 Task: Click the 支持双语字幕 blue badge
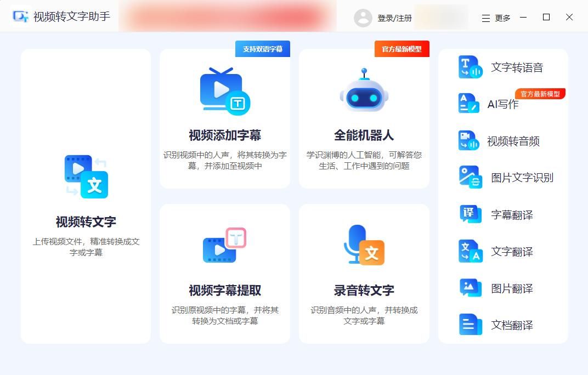263,49
